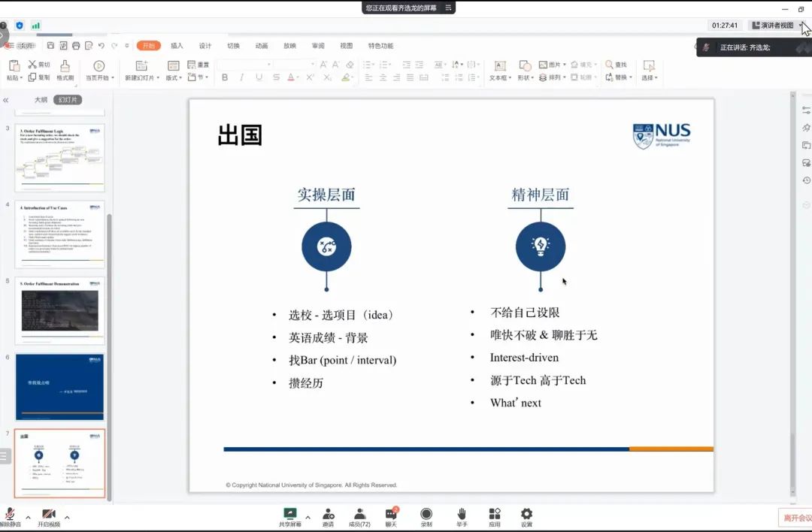812x532 pixels.
Task: Open the New Slide (新建幻灯片) dropdown
Action: coord(141,77)
